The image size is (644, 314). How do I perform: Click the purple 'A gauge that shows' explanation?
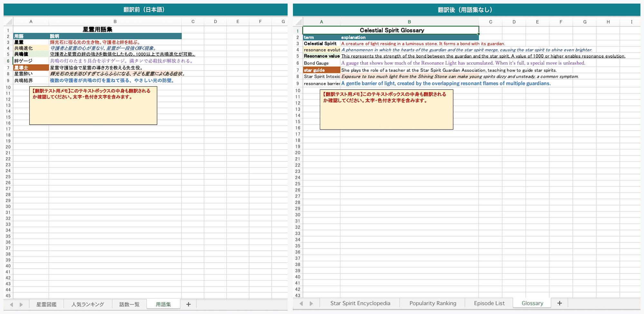463,63
